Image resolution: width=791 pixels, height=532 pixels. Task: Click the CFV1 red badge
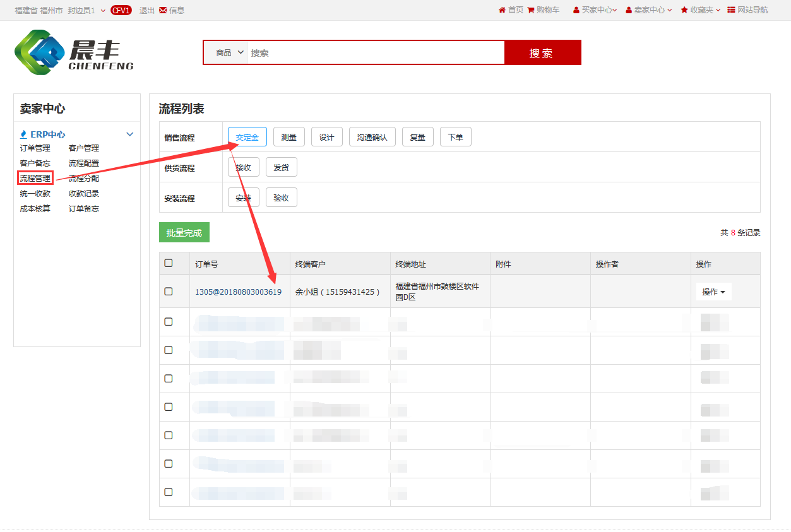[121, 10]
